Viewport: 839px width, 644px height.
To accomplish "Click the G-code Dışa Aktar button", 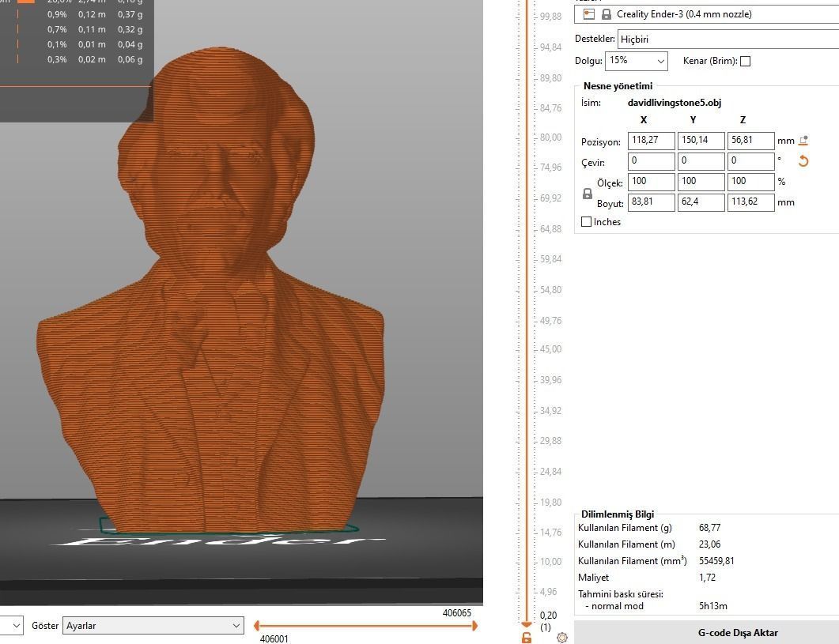I will tap(706, 633).
